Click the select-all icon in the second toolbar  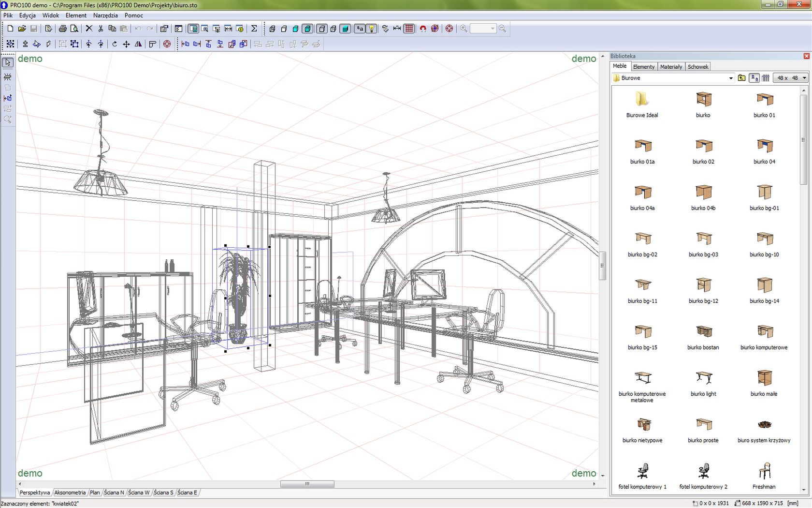(10, 44)
